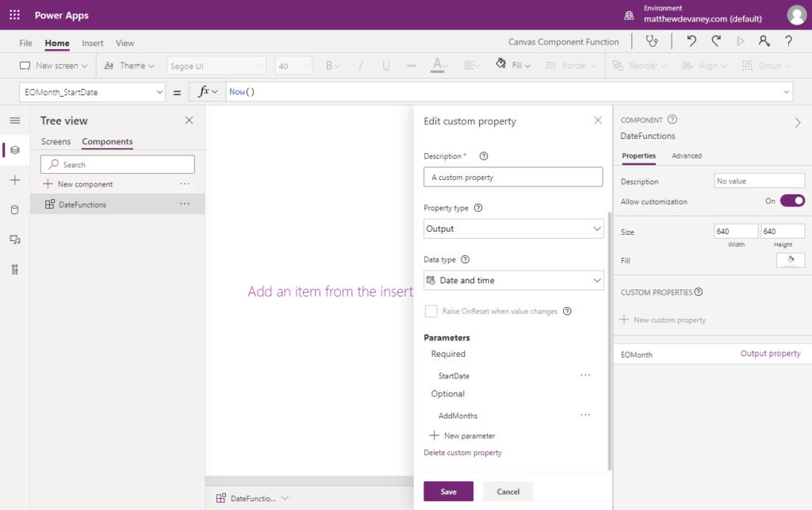Screen dimensions: 812x510
Task: Expand the Property type Output dropdown
Action: point(513,228)
